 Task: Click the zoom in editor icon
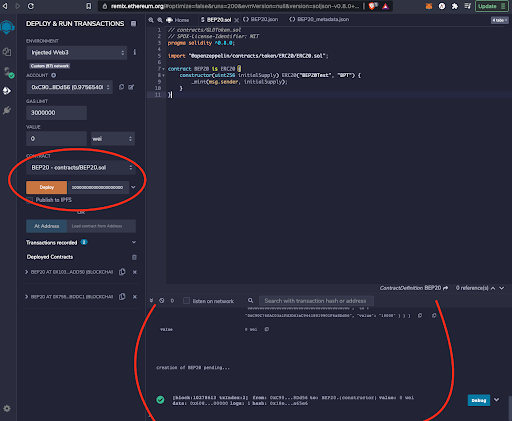pyautogui.click(x=160, y=20)
